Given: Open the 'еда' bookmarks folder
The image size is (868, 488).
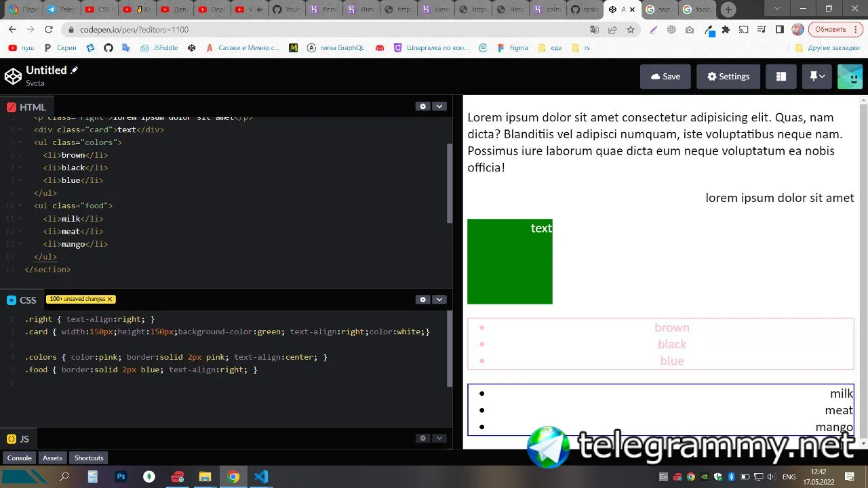Looking at the screenshot, I should [x=550, y=48].
